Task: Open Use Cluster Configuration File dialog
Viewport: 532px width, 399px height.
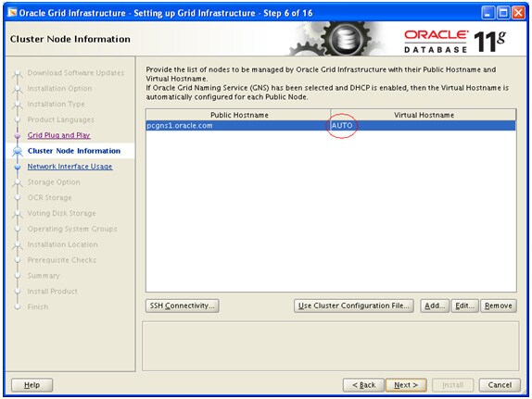Action: pos(354,305)
